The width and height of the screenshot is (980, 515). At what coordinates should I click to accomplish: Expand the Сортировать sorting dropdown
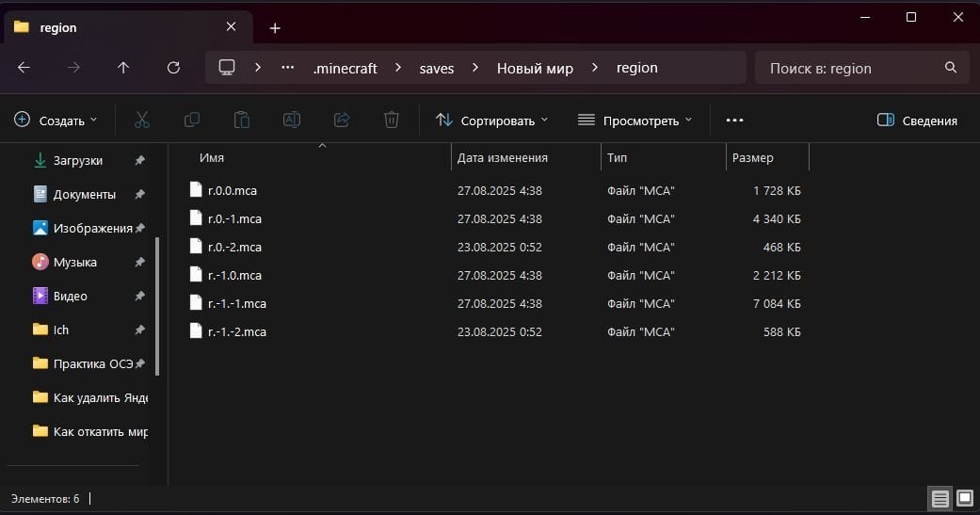[x=491, y=121]
